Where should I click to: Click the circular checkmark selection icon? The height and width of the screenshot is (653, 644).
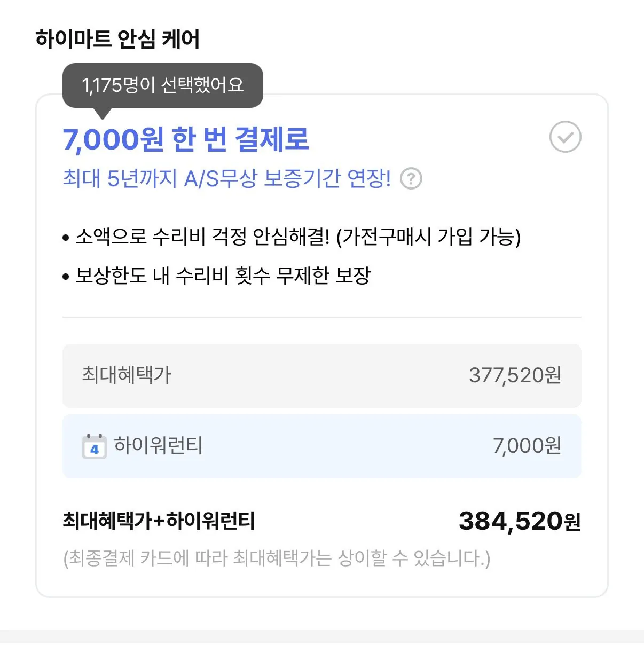[x=566, y=137]
